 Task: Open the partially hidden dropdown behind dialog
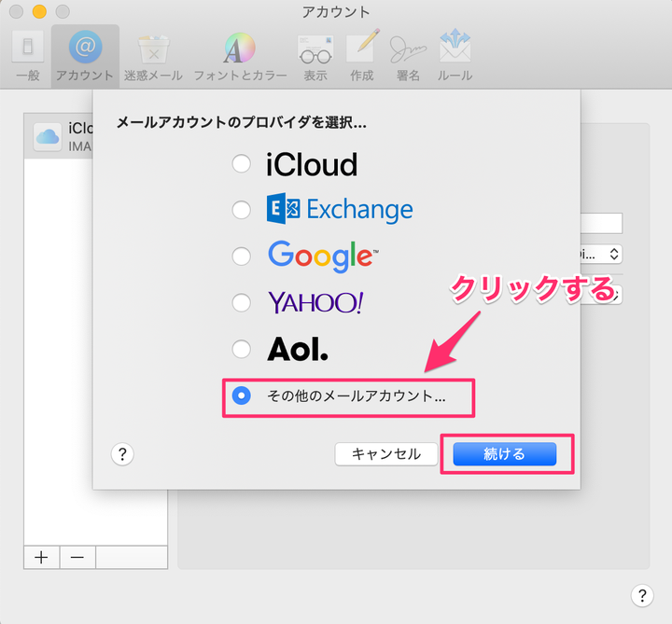pos(601,255)
